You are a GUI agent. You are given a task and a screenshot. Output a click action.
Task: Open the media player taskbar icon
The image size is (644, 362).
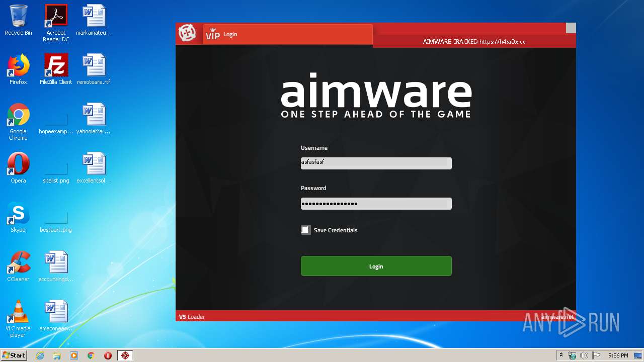pos(74,355)
